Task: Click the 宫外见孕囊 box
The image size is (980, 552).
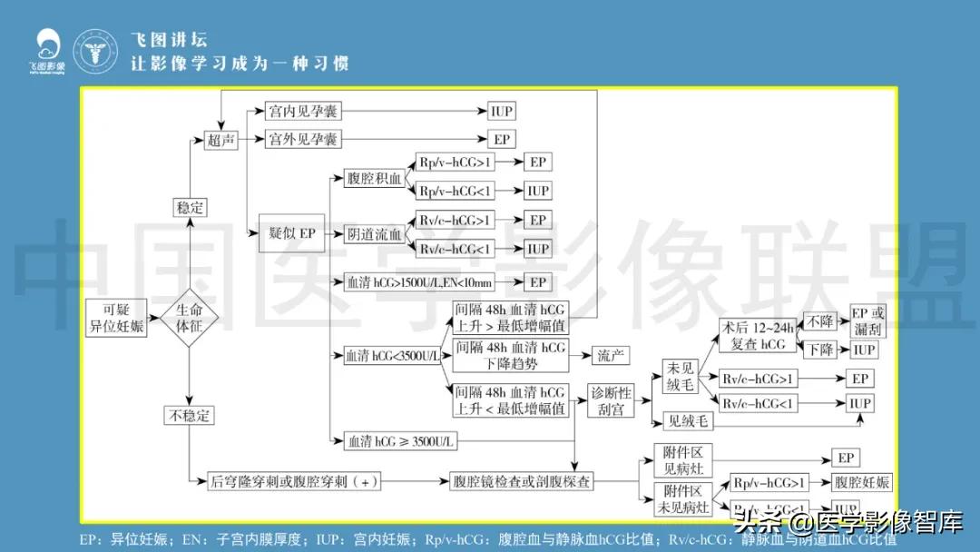Action: point(302,139)
